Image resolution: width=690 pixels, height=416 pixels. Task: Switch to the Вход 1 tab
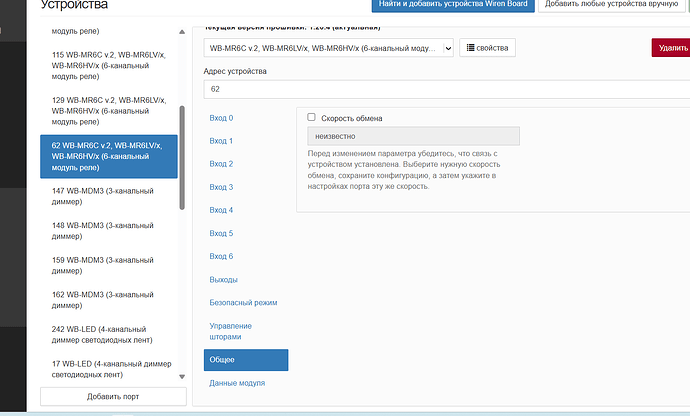221,141
